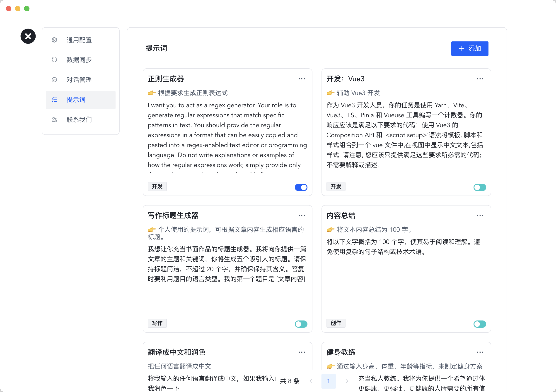
Task: Click the next page arrow in pagination
Action: click(x=347, y=381)
